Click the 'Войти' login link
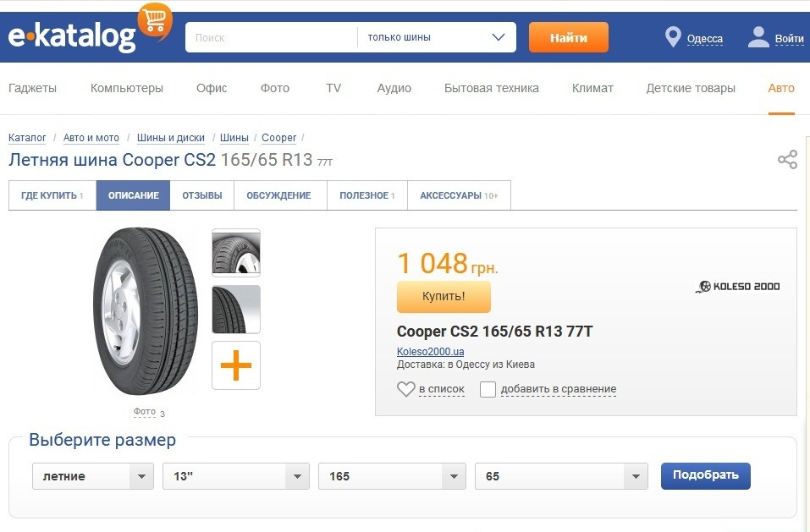The image size is (810, 532). point(789,39)
